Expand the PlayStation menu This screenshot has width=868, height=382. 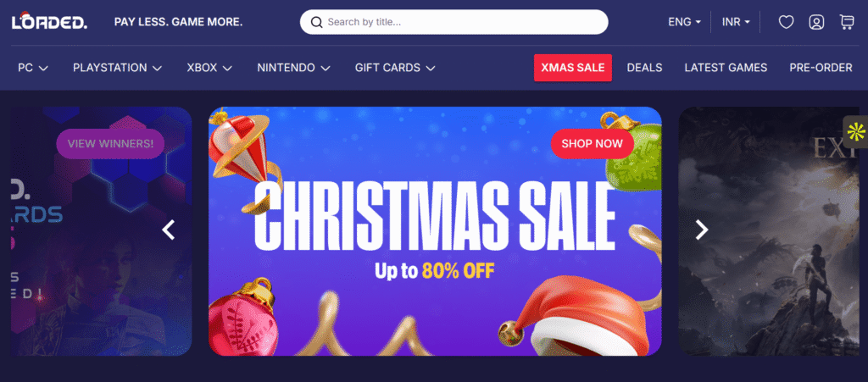(117, 68)
